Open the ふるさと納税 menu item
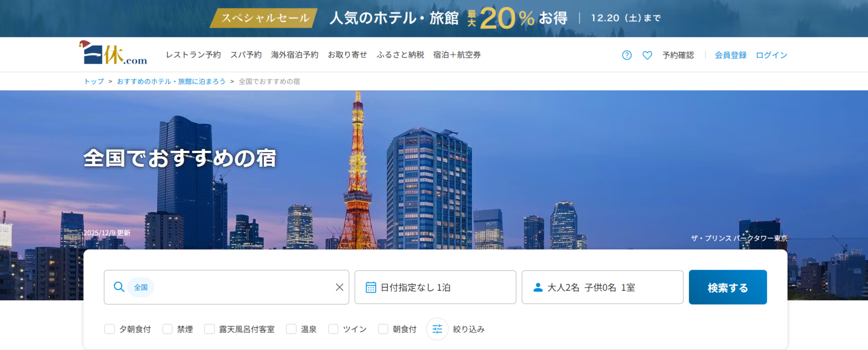The width and height of the screenshot is (868, 350). 400,55
